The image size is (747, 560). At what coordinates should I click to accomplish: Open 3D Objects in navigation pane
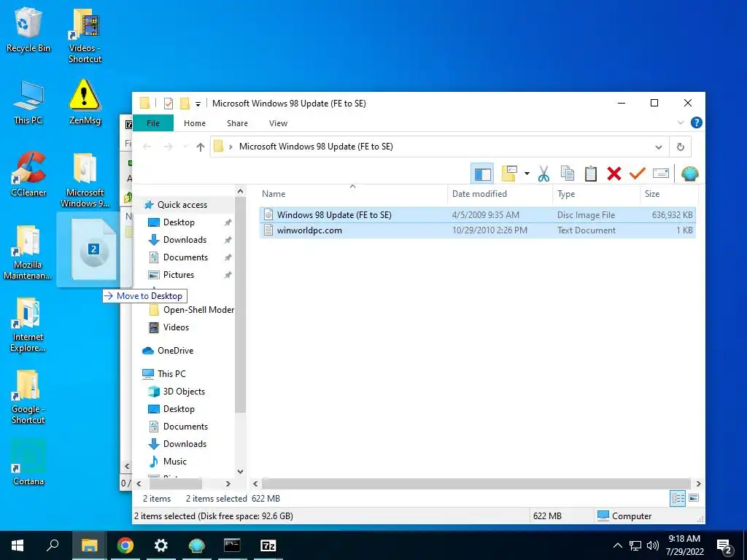pos(184,392)
